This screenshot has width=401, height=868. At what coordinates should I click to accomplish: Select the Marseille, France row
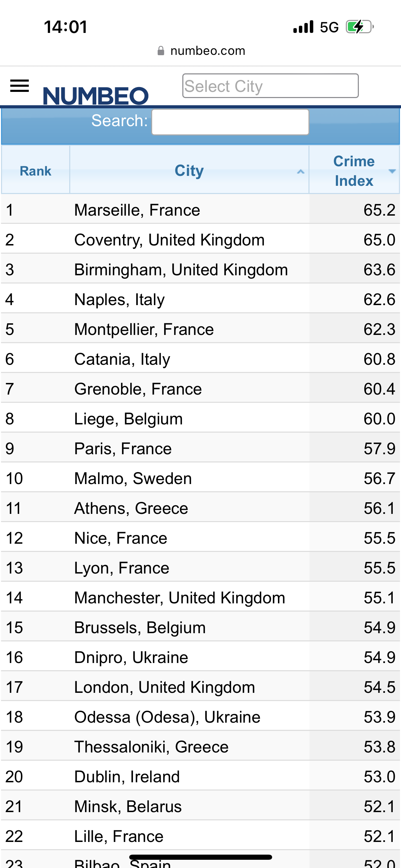200,209
